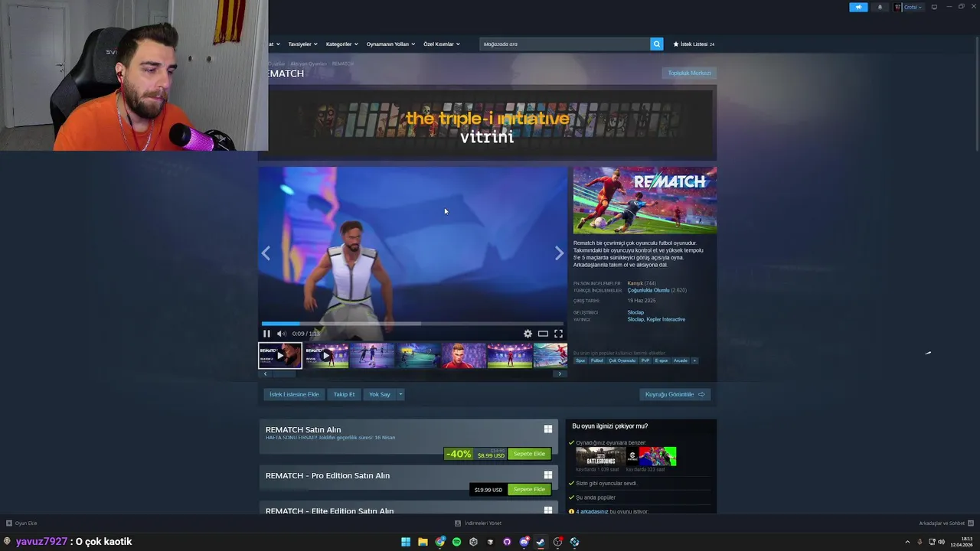Select the Arcade tag
The height and width of the screenshot is (551, 980).
point(681,360)
